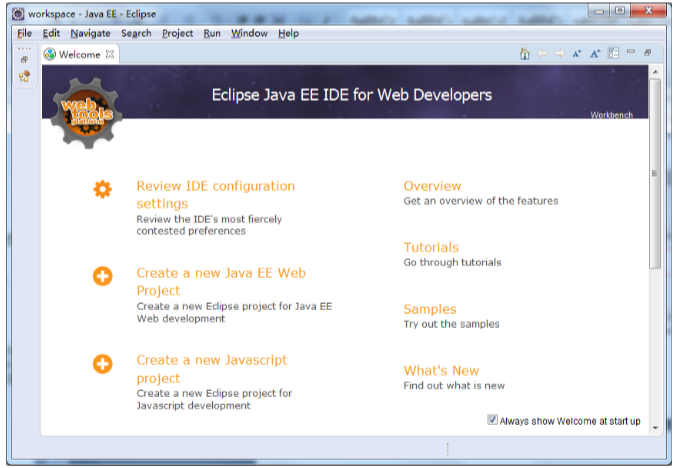Viewport: 677px width, 468px height.
Task: Minimize the Welcome view
Action: (x=631, y=51)
